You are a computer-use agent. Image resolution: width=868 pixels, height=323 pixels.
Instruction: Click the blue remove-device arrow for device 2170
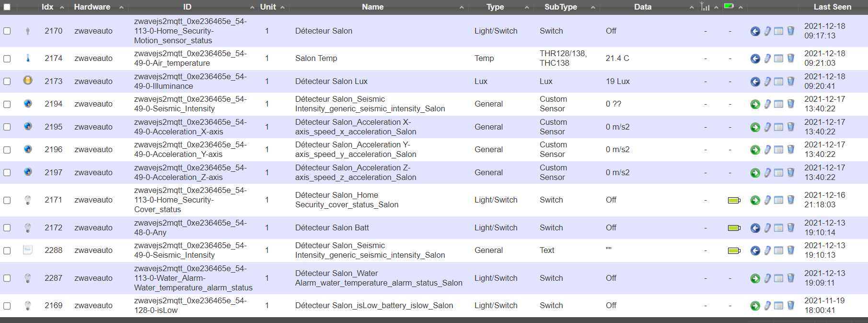tap(755, 31)
